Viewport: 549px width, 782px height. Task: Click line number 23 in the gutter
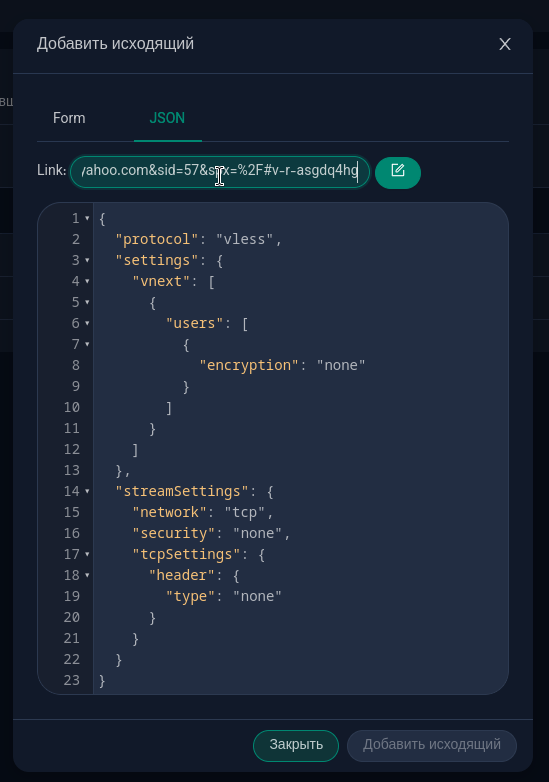72,680
